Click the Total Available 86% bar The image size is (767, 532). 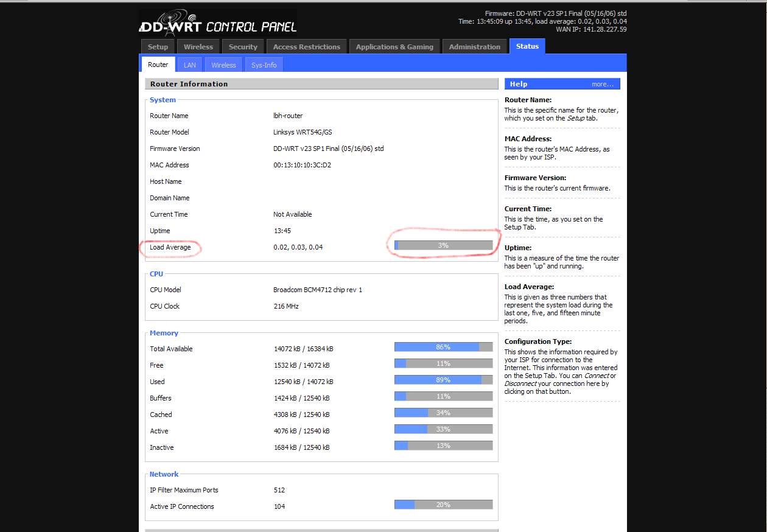(x=443, y=347)
